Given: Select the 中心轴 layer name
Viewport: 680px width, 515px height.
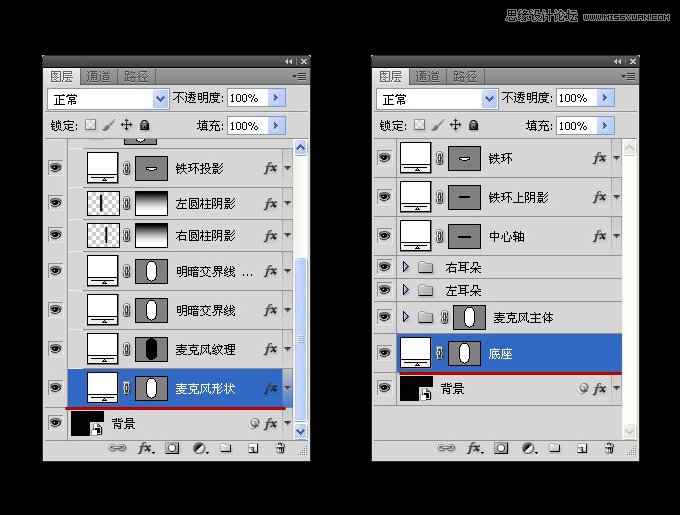Looking at the screenshot, I should click(507, 237).
